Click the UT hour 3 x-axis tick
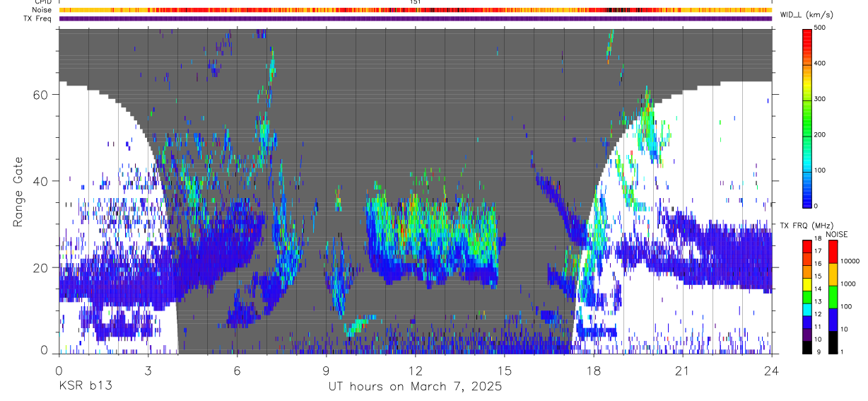Image resolution: width=868 pixels, height=401 pixels. 148,369
